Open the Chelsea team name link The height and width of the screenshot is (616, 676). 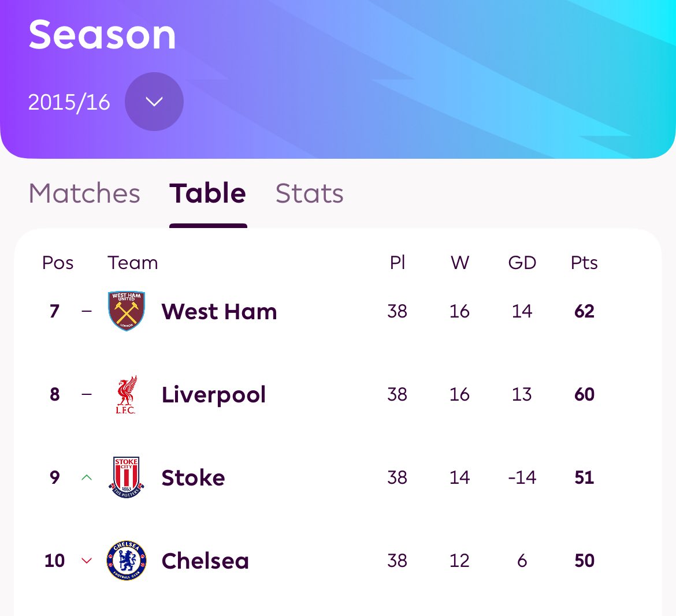205,561
